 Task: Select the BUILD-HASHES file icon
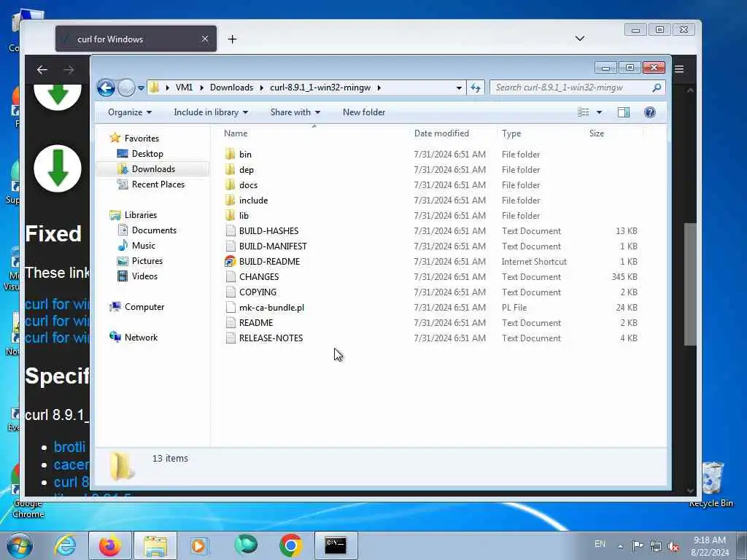point(230,231)
